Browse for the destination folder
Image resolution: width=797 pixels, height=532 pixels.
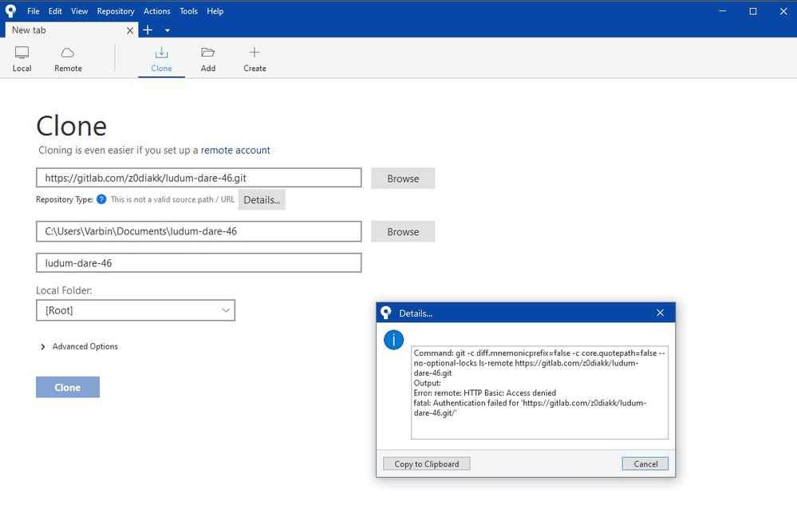(403, 231)
